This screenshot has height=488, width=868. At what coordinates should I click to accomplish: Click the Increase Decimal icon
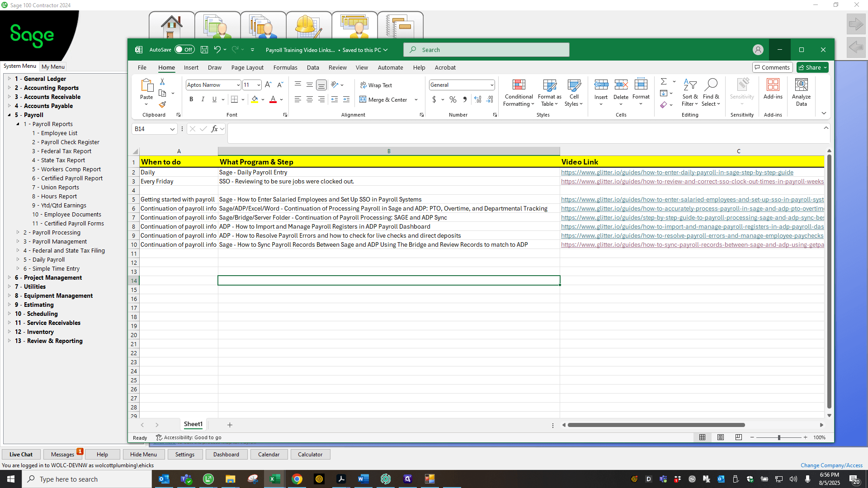tap(478, 99)
